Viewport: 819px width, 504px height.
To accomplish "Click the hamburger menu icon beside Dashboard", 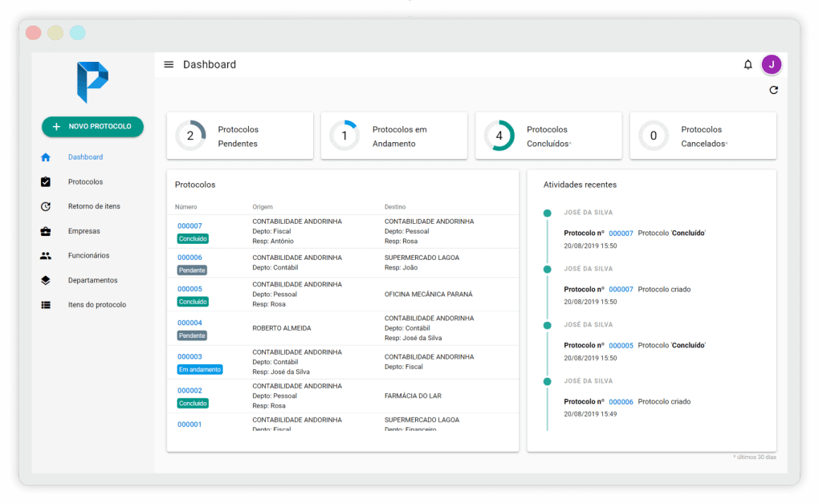I will pyautogui.click(x=169, y=65).
